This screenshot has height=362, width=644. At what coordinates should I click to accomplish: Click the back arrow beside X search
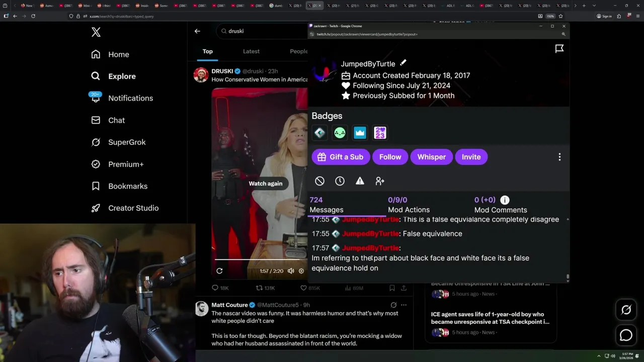click(x=197, y=31)
